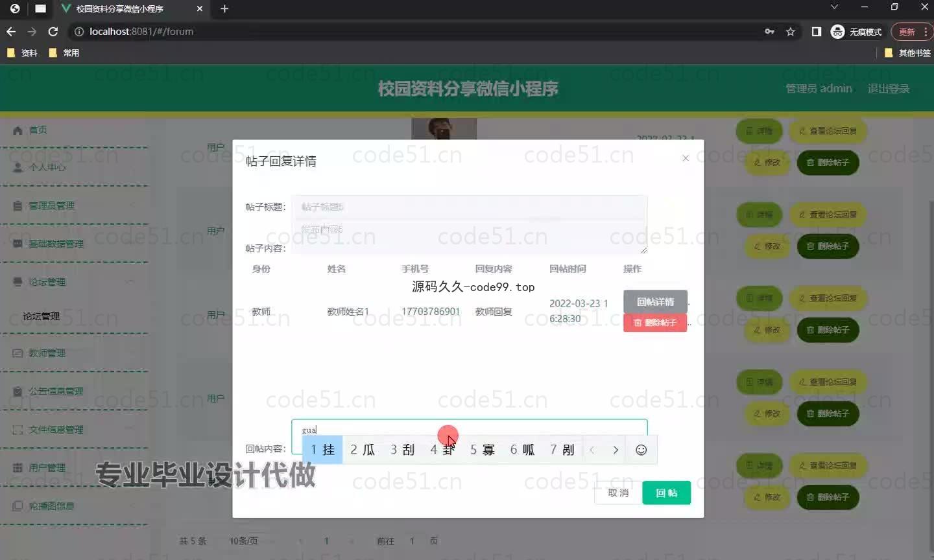Open 回帖详情 for the 教师姓名1 reply

point(655,302)
